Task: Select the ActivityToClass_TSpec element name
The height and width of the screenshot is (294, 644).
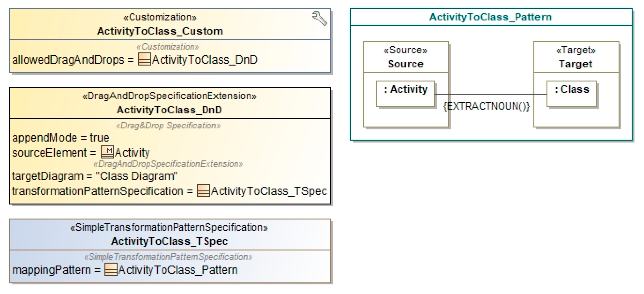Action: point(170,241)
